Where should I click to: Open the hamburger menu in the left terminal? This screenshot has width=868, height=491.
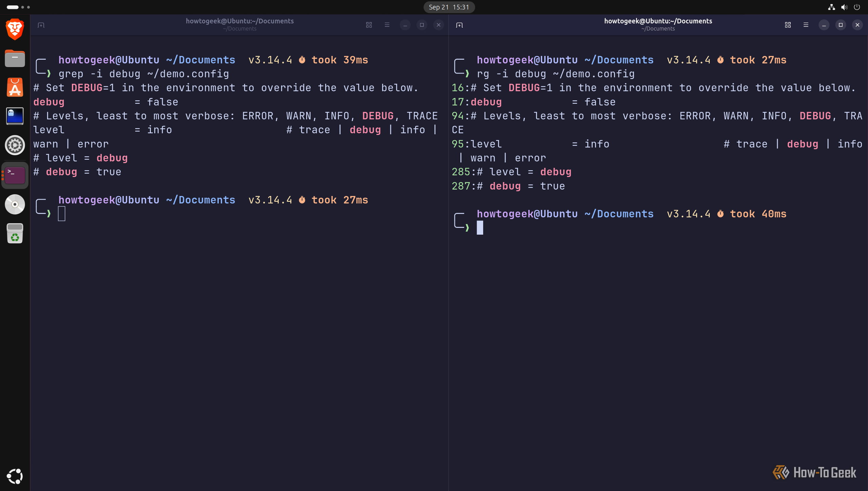tap(387, 25)
